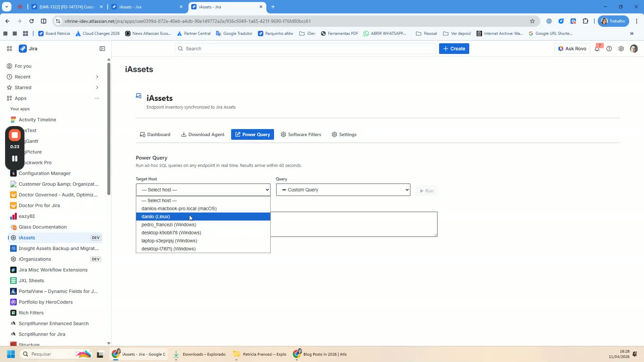Open the Target Host dropdown
The image size is (644, 362).
point(203,190)
